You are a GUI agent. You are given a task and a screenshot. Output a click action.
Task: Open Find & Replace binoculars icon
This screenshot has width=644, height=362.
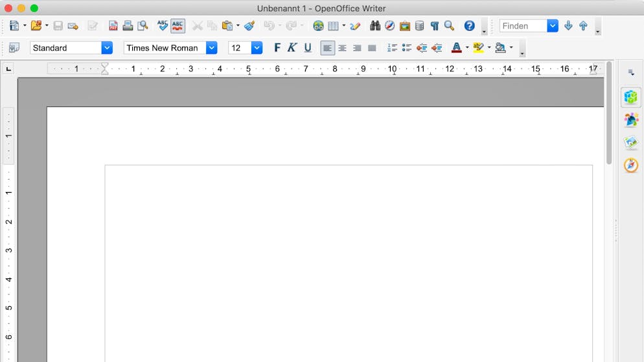374,26
